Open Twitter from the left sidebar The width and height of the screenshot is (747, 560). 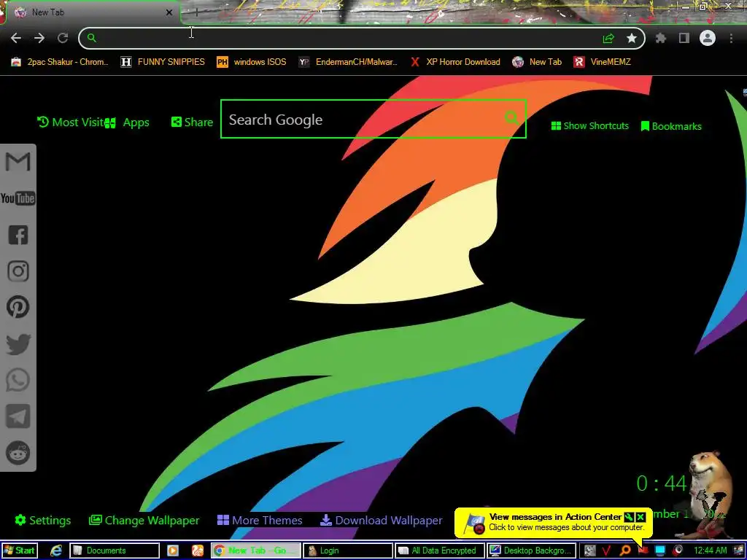click(x=18, y=344)
